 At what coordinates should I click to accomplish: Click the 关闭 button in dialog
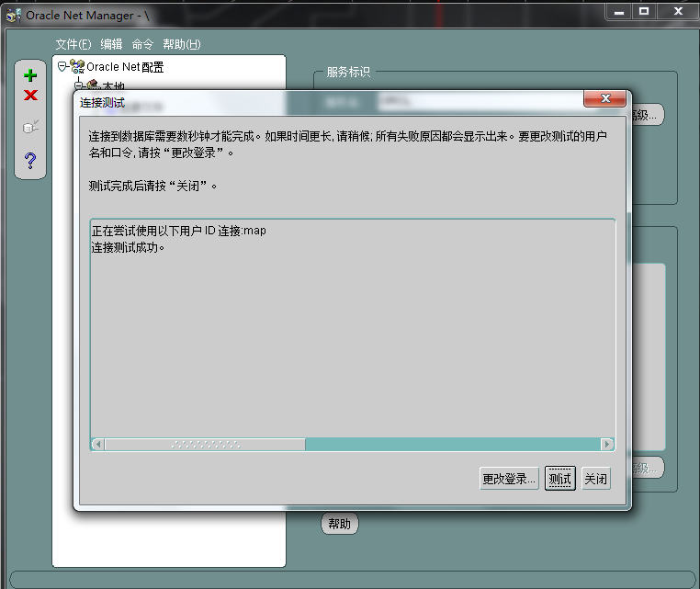pos(596,479)
